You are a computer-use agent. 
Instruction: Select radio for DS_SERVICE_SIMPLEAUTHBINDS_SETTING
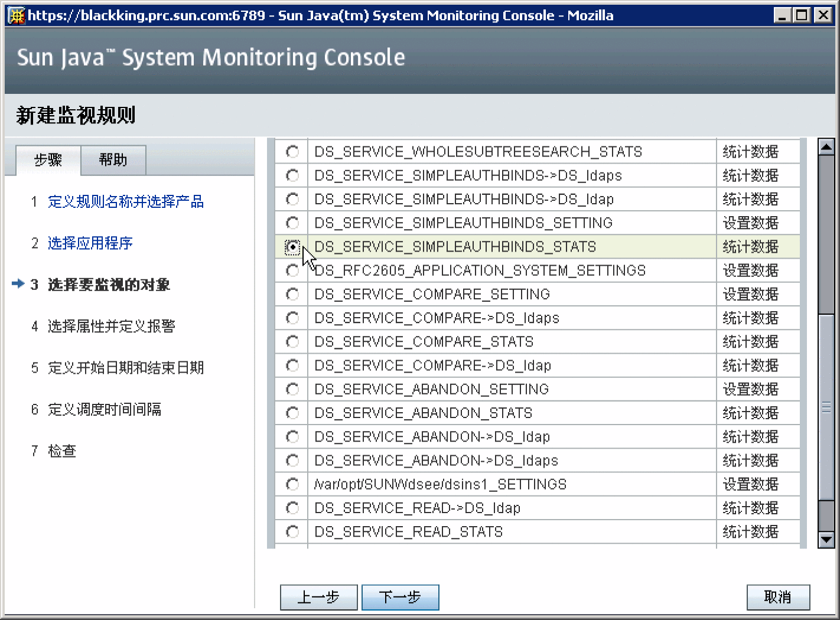[x=292, y=223]
